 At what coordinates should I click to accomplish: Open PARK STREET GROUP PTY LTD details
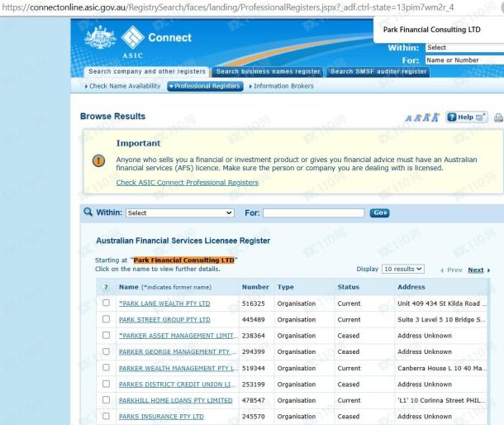(164, 320)
